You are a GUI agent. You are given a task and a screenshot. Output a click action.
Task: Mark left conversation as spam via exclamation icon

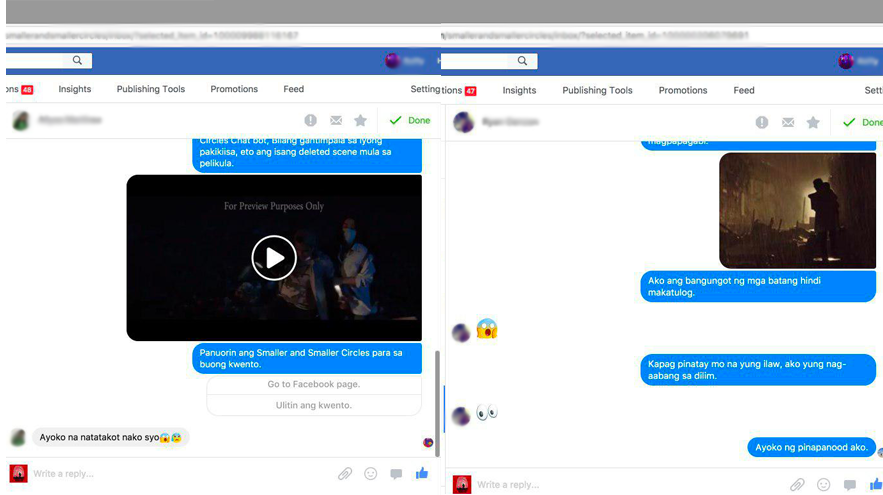pos(310,120)
